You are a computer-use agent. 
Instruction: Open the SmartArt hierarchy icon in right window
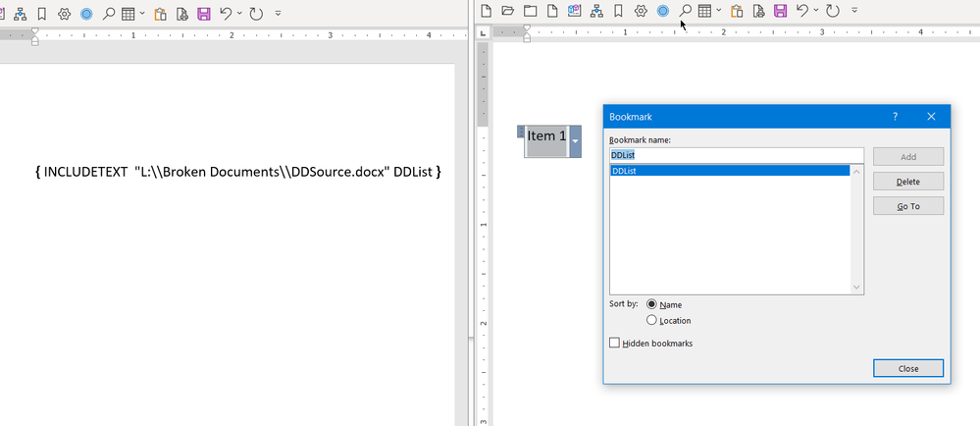596,11
